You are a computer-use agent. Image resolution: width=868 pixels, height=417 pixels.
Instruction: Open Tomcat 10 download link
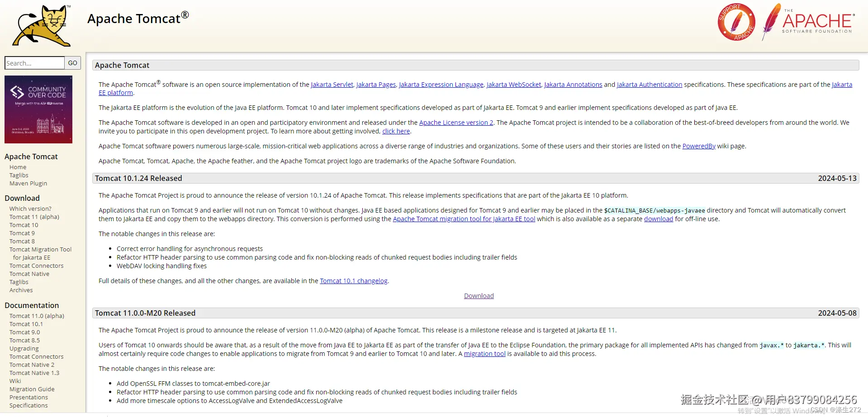click(x=24, y=225)
